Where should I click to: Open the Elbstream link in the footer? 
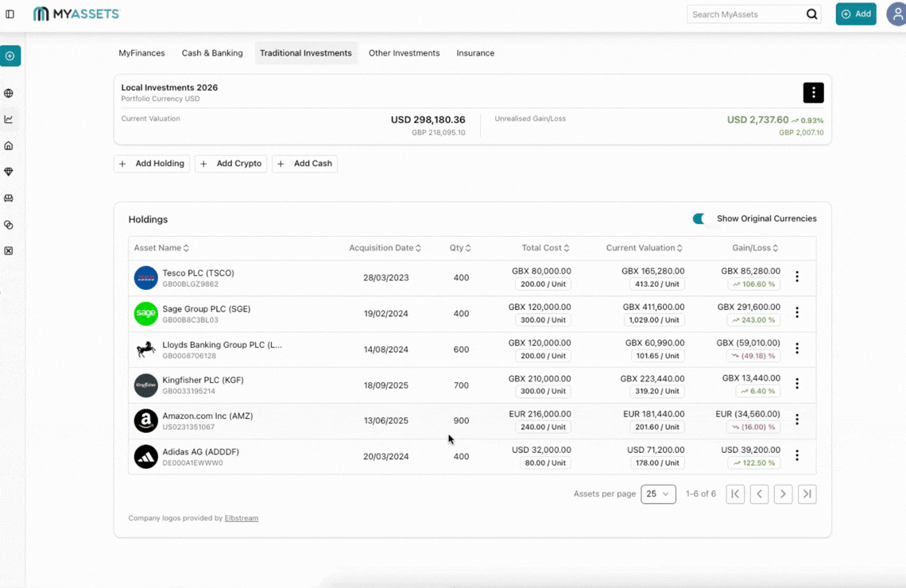point(241,517)
